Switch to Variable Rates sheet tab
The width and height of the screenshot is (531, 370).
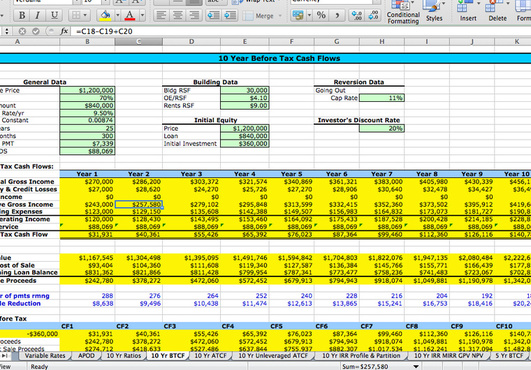(x=45, y=356)
